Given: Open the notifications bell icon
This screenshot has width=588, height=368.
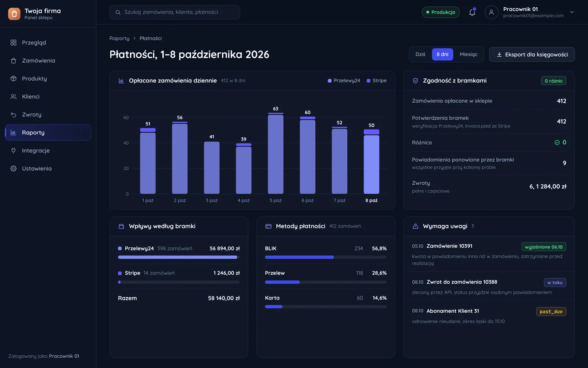Looking at the screenshot, I should 472,12.
